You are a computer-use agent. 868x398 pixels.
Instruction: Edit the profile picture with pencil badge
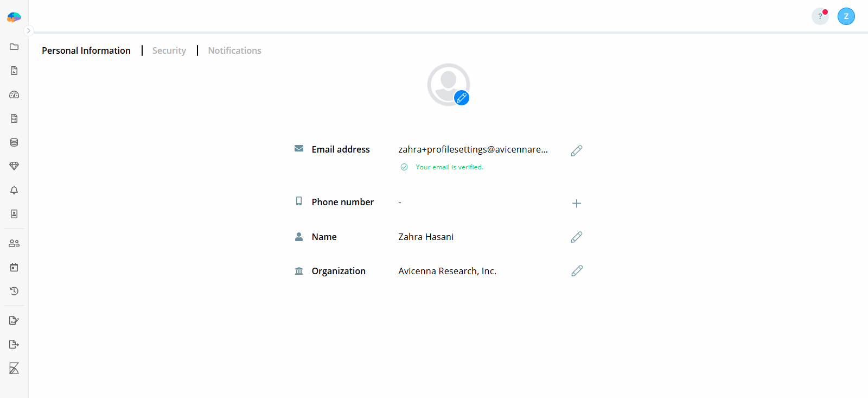click(462, 98)
